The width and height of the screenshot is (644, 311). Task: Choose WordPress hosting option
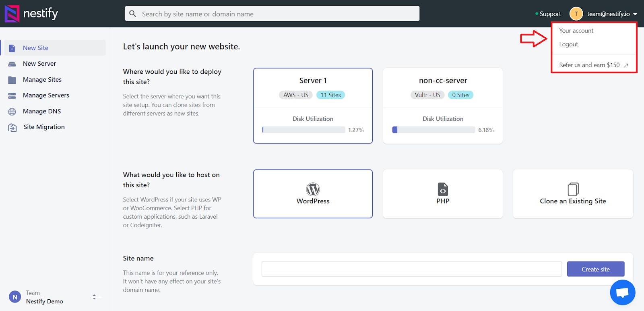coord(313,194)
